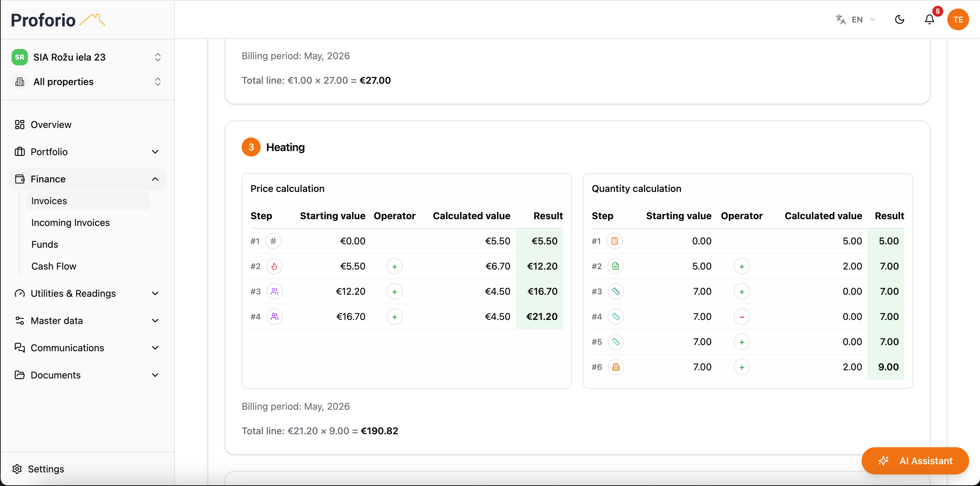Open Settings
This screenshot has height=486, width=980.
[x=38, y=469]
